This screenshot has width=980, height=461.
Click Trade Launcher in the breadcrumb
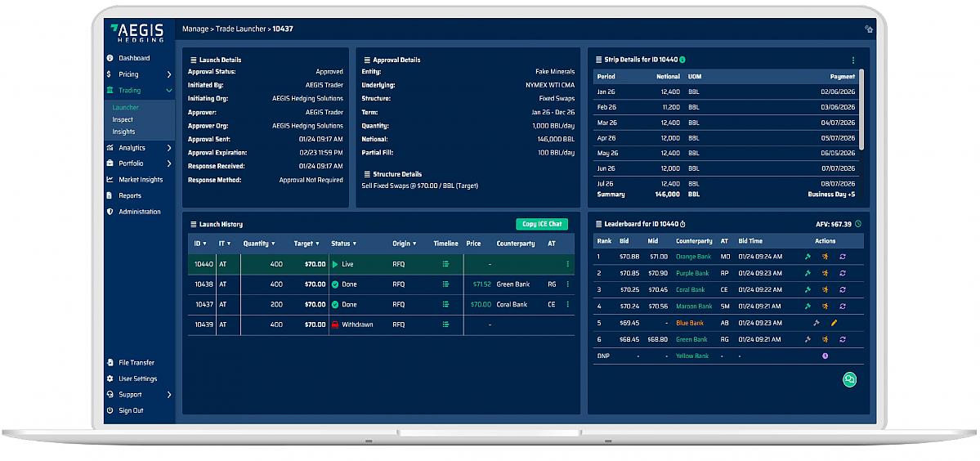(x=241, y=29)
